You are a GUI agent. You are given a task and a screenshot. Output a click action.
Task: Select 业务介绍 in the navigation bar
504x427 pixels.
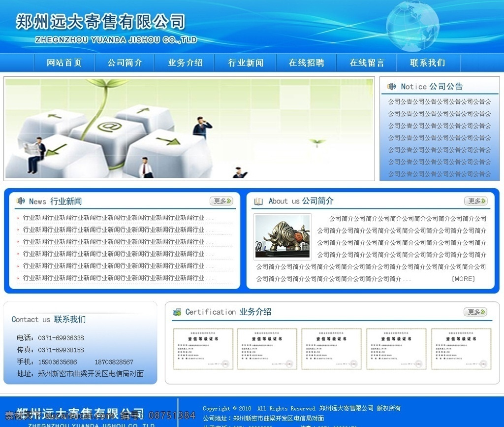point(185,63)
